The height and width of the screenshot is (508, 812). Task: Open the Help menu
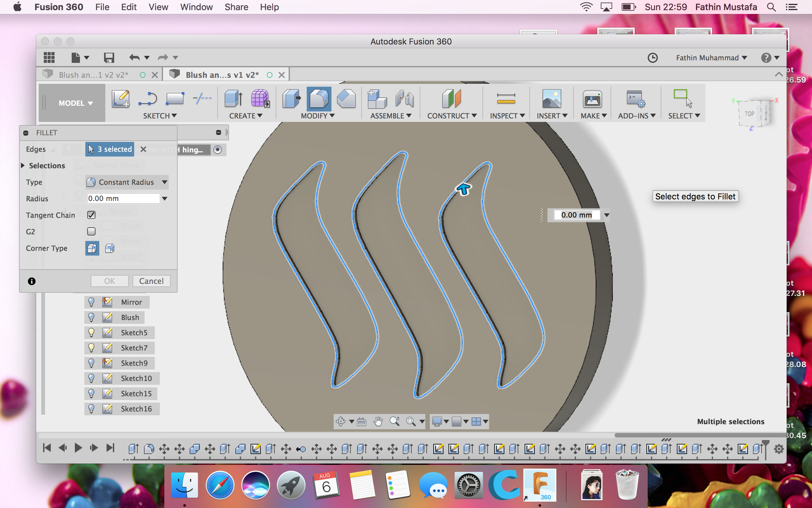pos(269,7)
